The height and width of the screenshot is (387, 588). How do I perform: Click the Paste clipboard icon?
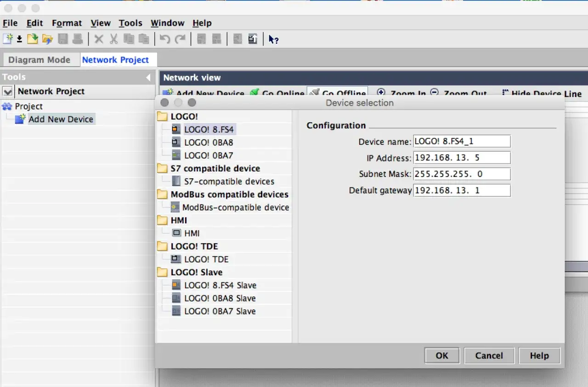[144, 39]
